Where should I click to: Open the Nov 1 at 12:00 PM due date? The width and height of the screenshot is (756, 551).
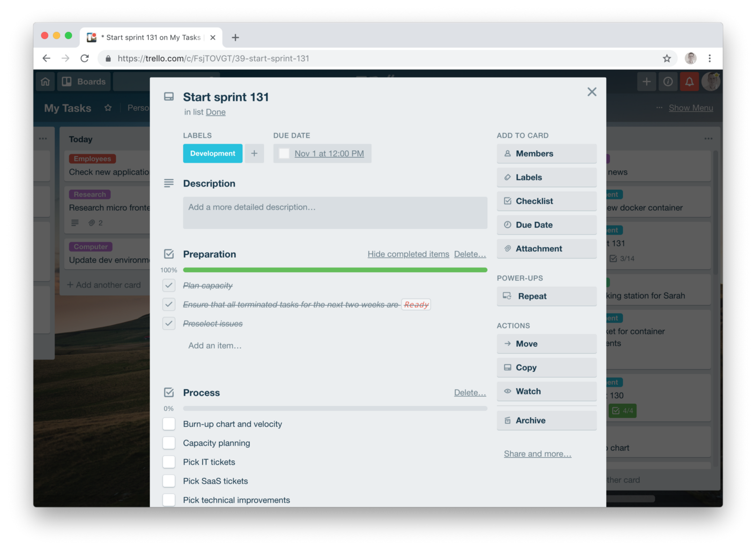coord(329,154)
